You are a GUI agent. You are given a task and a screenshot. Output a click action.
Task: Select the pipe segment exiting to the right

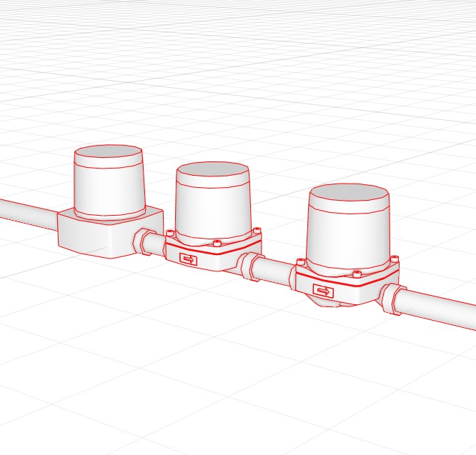(437, 309)
